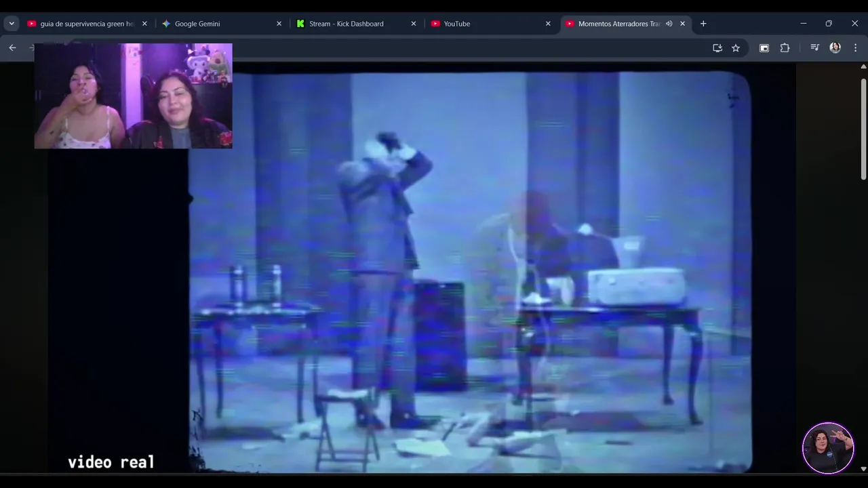Switch to the Google Gemini tab

pos(222,24)
